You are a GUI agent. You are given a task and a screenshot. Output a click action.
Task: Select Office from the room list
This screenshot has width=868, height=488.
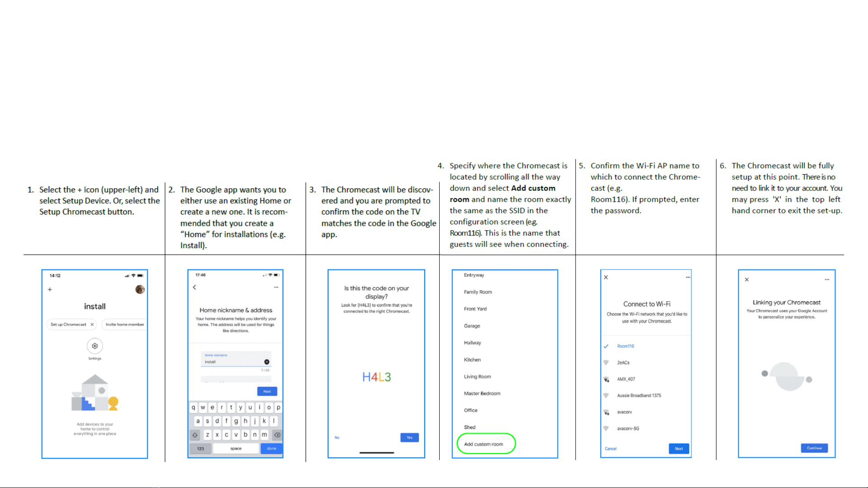pos(471,410)
